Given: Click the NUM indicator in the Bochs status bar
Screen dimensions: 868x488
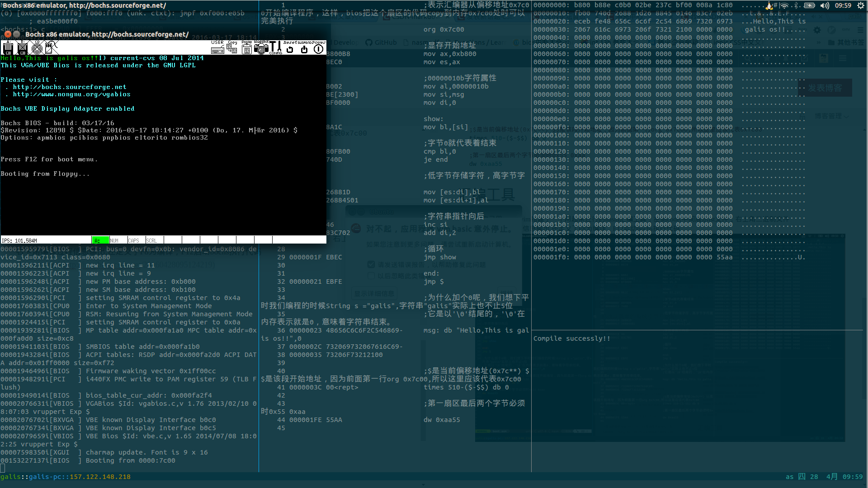Looking at the screenshot, I should 114,240.
